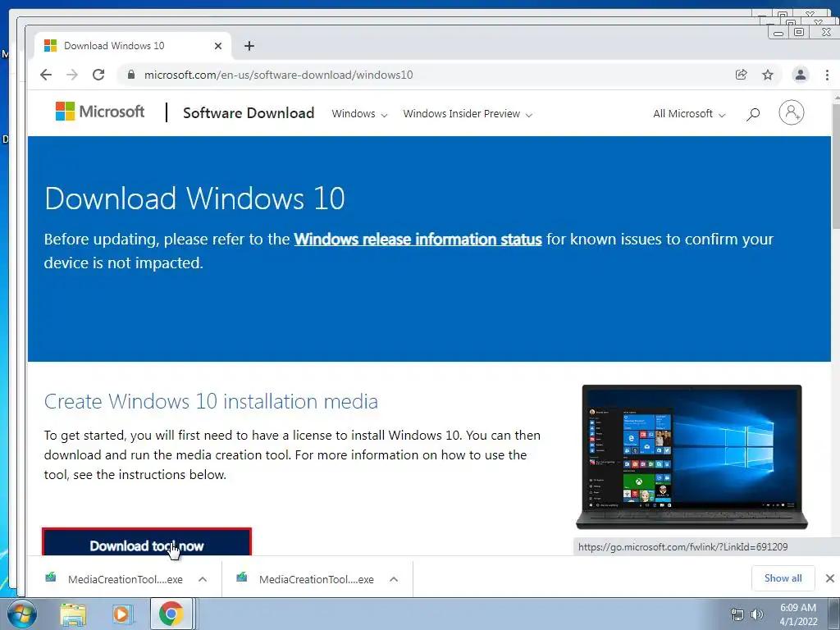Screen dimensions: 840x630
Task: Click the padlock site info icon
Action: [130, 75]
